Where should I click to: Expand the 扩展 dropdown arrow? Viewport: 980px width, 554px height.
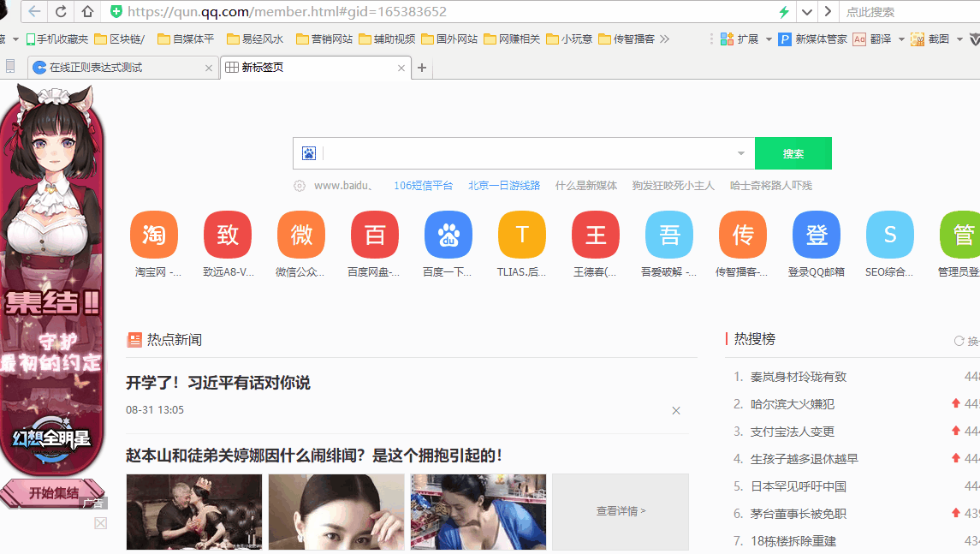click(769, 39)
